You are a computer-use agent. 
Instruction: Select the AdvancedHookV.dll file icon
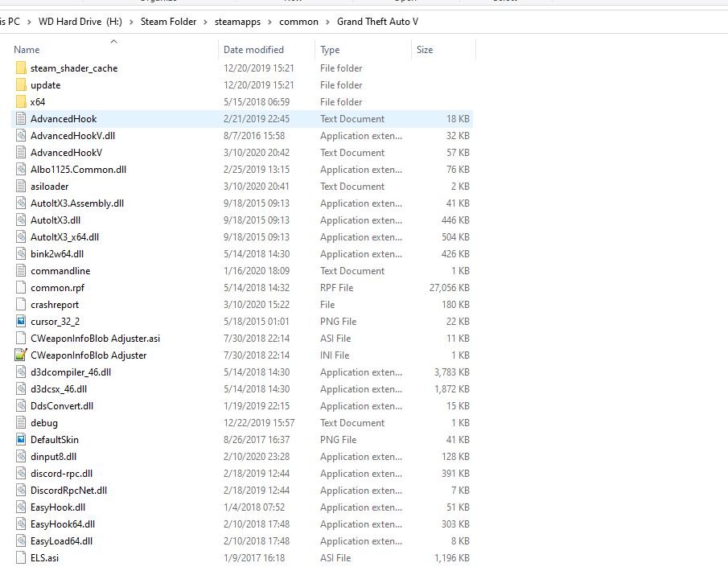(21, 136)
